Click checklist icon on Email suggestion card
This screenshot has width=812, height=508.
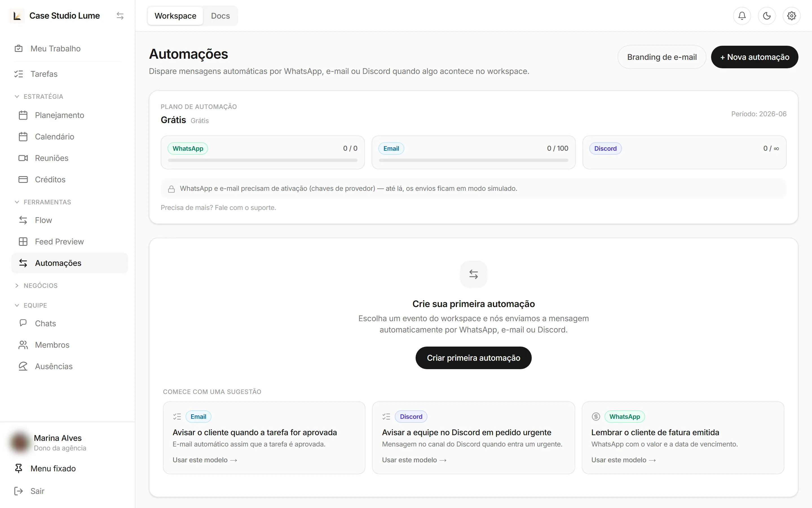tap(177, 417)
